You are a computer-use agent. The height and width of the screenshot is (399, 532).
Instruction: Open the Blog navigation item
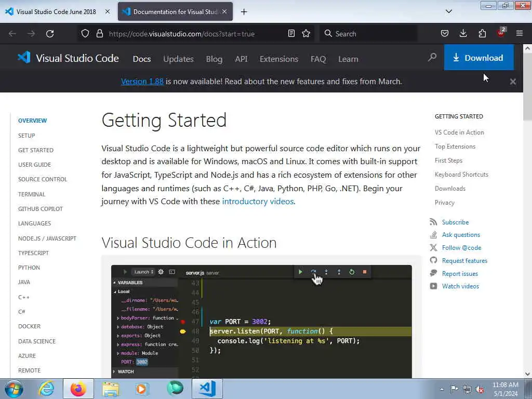coord(214,59)
